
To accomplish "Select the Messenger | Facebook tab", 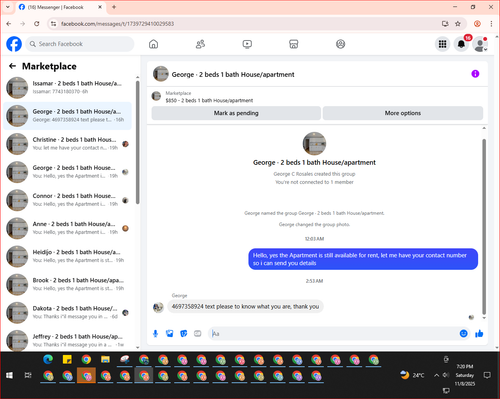I will tap(60, 7).
